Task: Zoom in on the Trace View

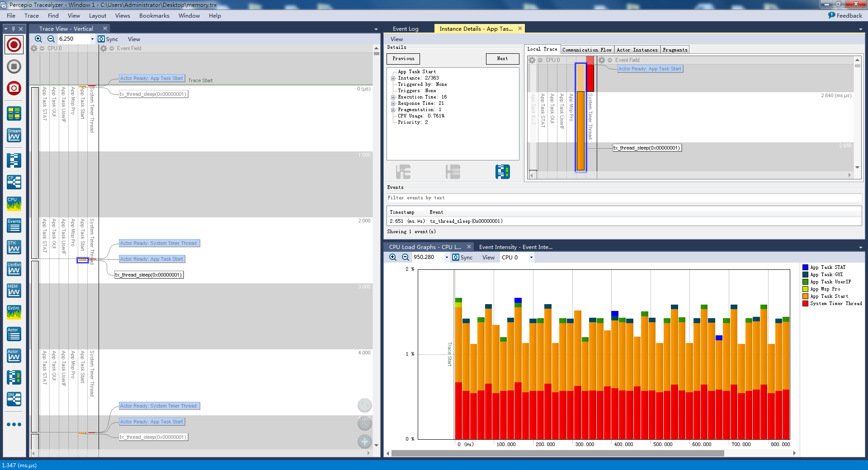Action: [38, 39]
